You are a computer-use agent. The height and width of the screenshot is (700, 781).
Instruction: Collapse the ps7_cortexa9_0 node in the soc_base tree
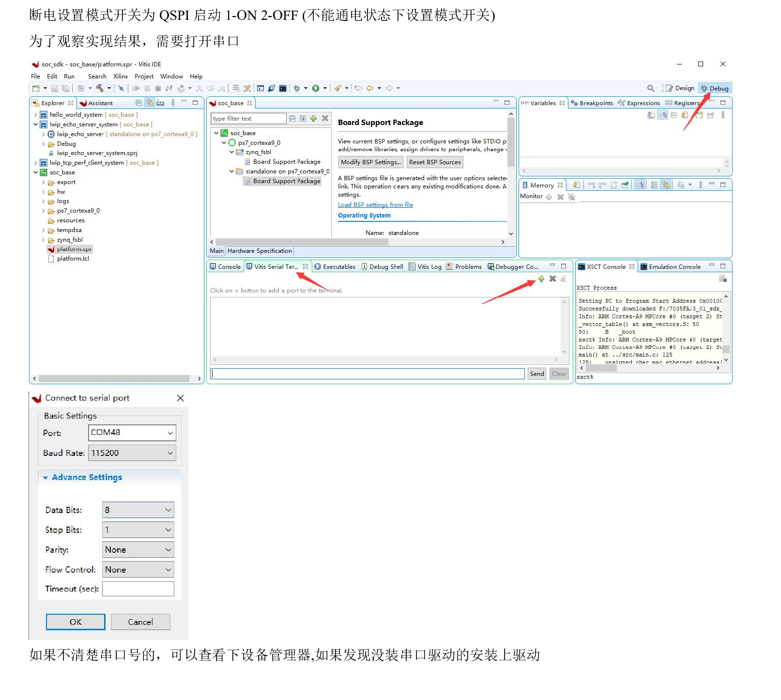(224, 143)
